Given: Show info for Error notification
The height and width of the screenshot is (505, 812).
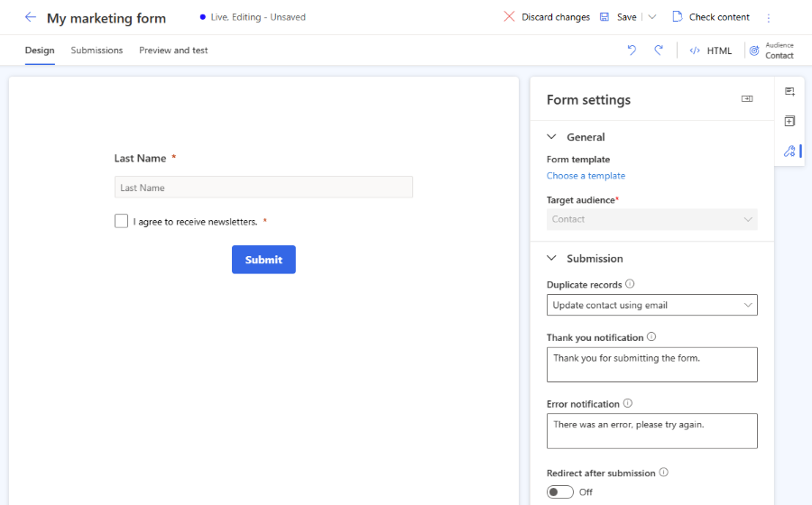Looking at the screenshot, I should (628, 402).
